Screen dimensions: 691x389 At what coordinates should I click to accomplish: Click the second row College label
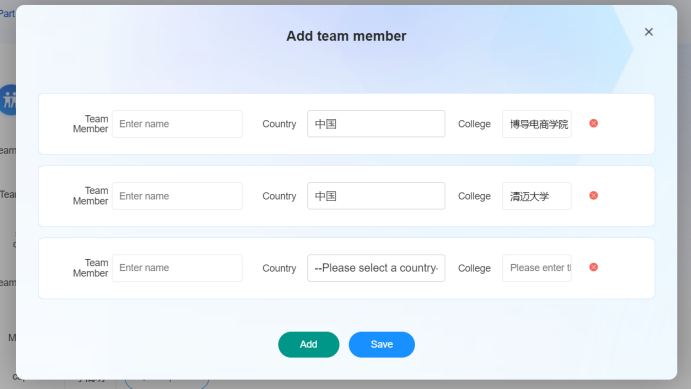tap(474, 196)
